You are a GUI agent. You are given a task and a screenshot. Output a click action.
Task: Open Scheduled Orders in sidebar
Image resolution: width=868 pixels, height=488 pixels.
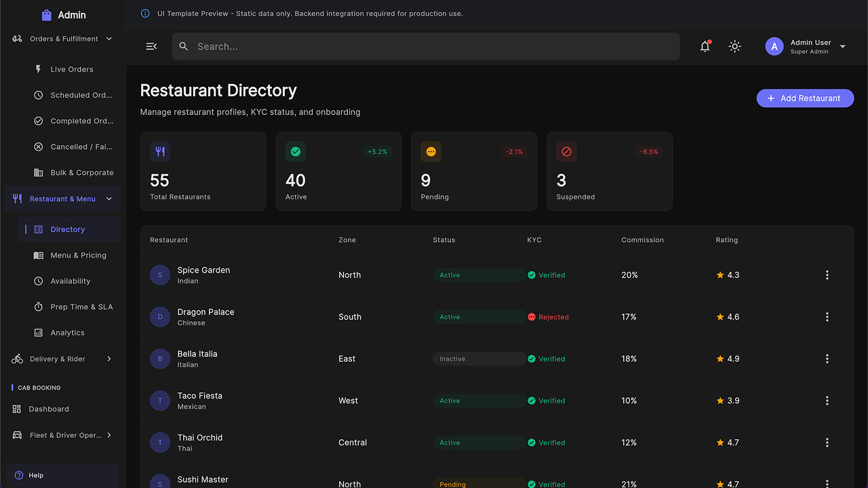click(70, 95)
